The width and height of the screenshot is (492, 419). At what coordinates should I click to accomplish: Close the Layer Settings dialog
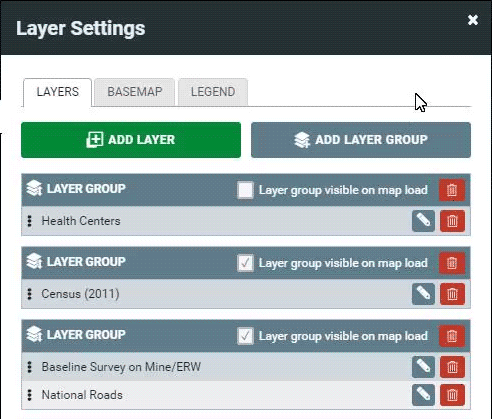click(473, 20)
